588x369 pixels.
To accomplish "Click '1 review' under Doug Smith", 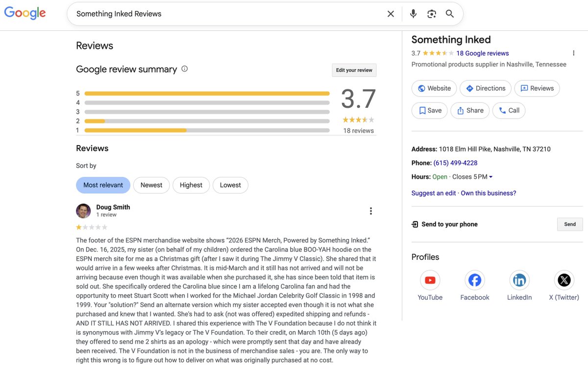I will (106, 215).
